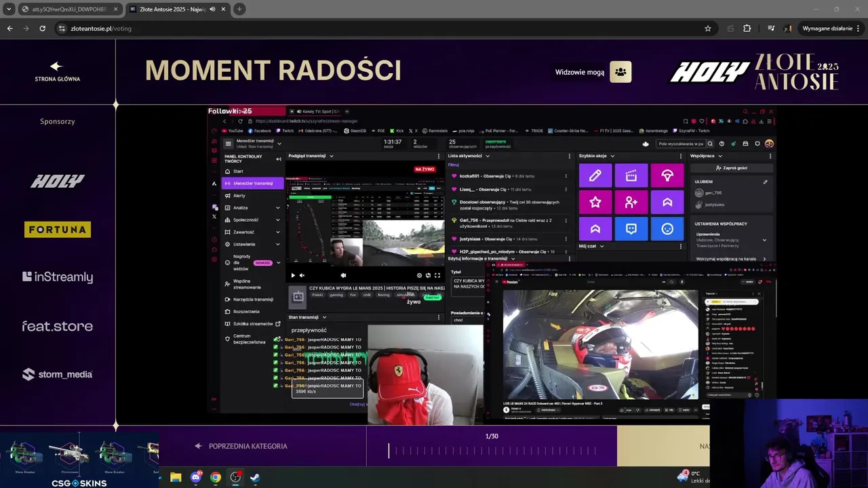Open the browser media controls icon

(x=771, y=28)
